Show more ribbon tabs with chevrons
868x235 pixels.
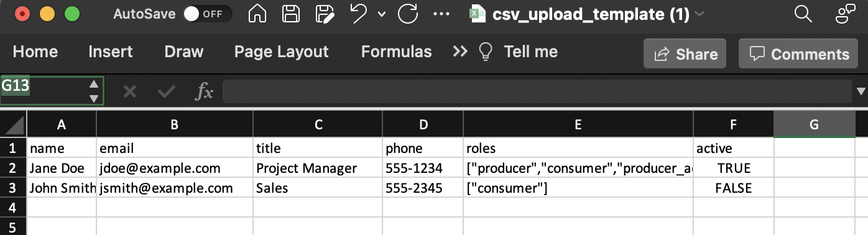pyautogui.click(x=459, y=52)
